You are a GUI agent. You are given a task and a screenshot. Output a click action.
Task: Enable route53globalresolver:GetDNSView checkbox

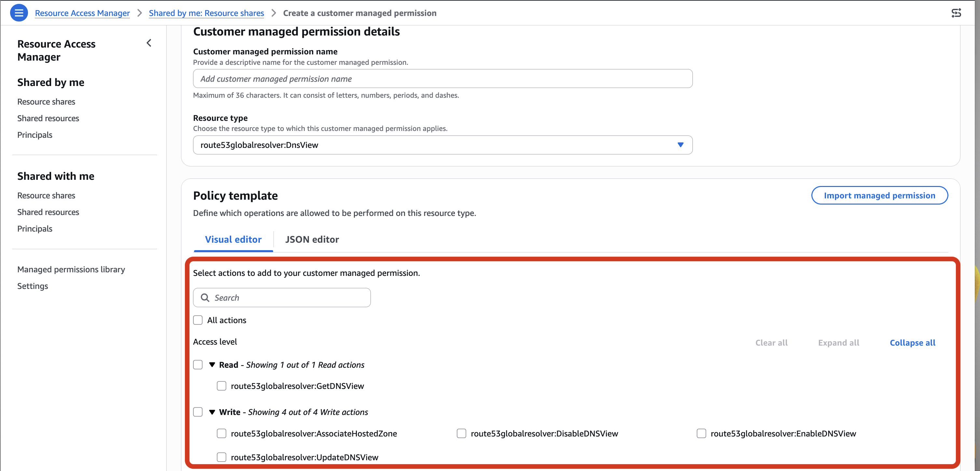pos(221,386)
